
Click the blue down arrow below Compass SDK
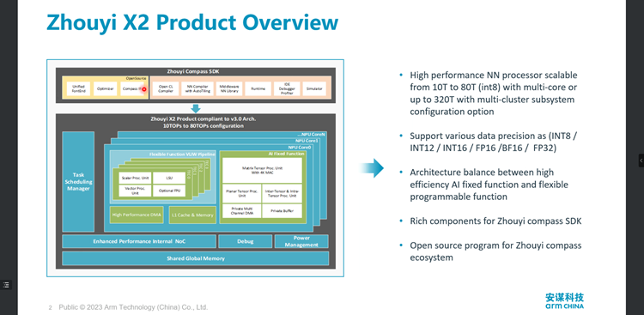pos(196,108)
